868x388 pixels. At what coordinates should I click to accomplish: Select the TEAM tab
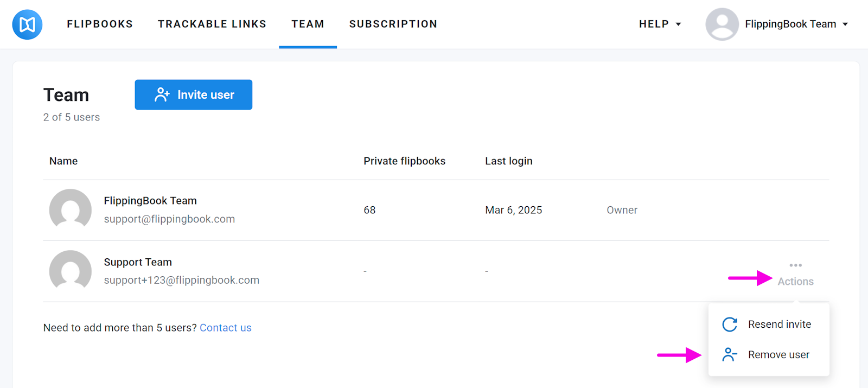click(x=308, y=24)
